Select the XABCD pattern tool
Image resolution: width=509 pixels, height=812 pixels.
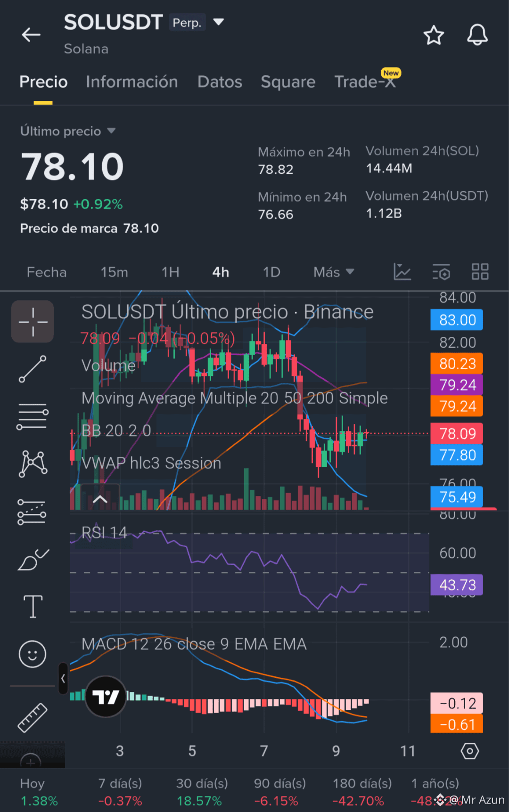click(33, 464)
